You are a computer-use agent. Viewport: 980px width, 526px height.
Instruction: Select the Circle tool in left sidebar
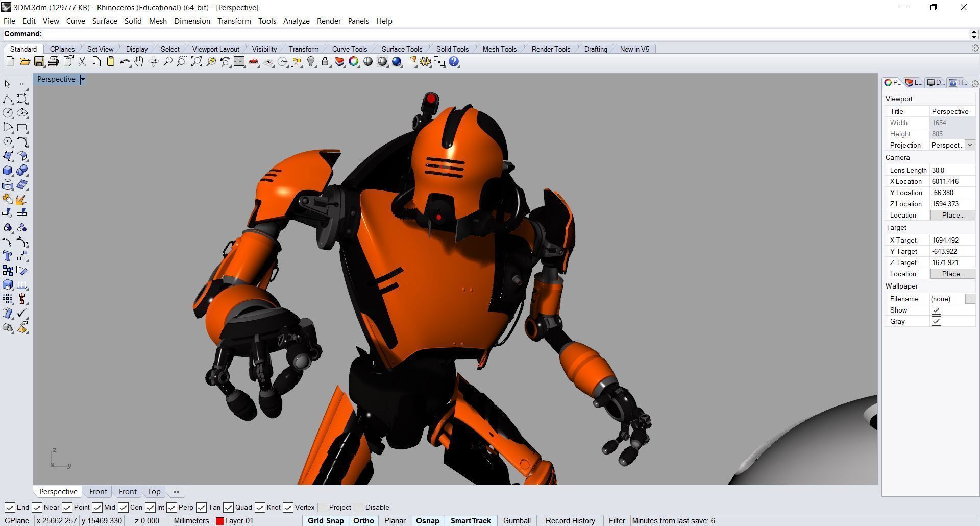(x=8, y=113)
